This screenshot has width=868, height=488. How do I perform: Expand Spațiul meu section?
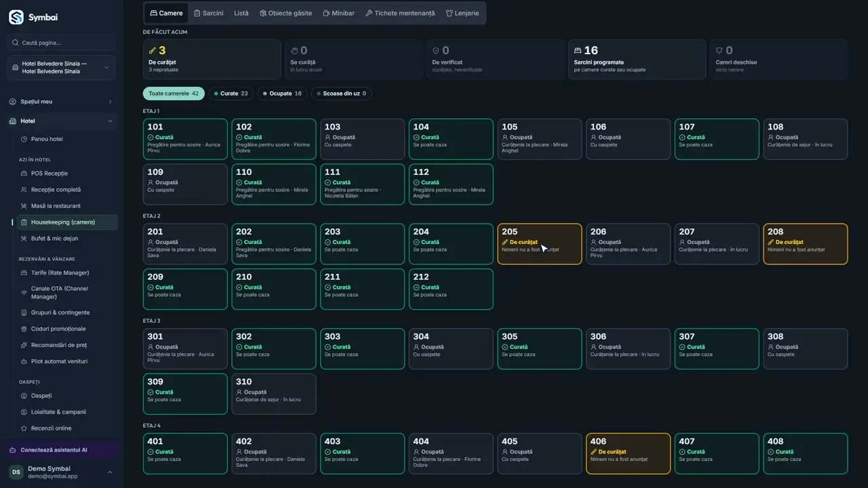coord(61,102)
